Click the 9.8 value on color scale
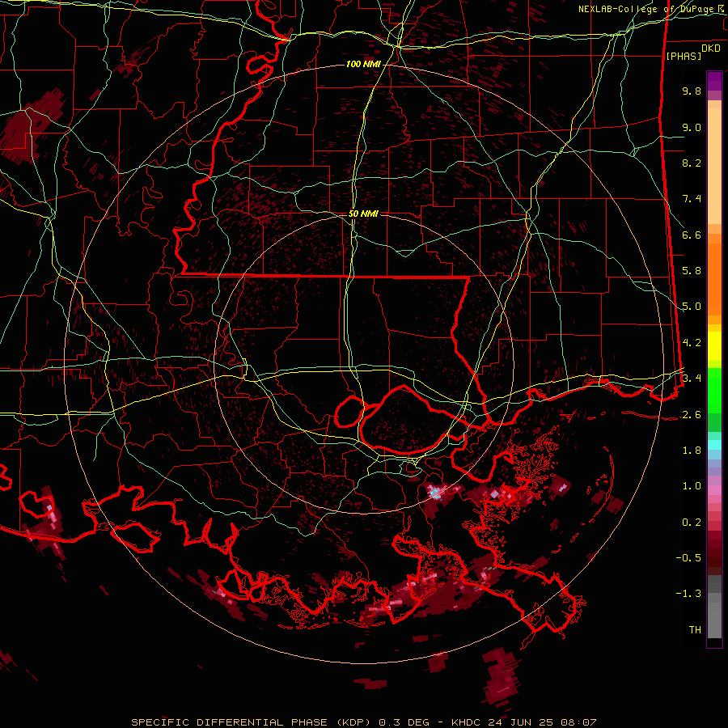The height and width of the screenshot is (728, 728). tap(692, 91)
